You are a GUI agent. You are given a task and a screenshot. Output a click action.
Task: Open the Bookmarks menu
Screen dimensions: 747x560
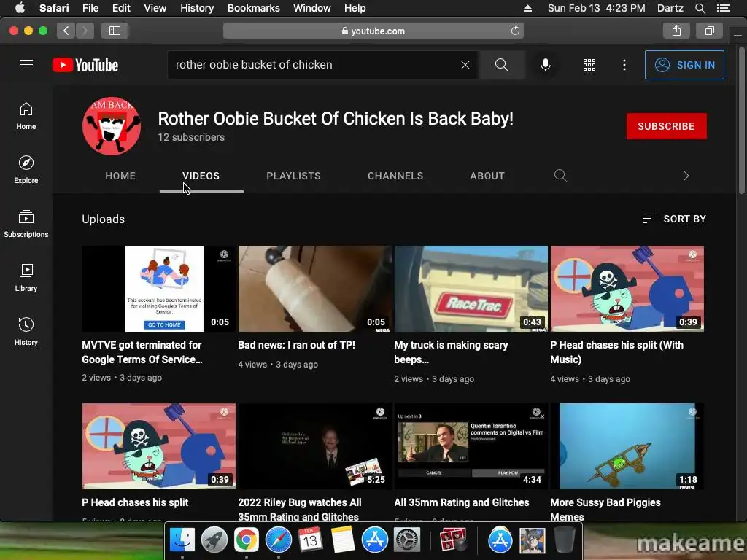pyautogui.click(x=253, y=8)
